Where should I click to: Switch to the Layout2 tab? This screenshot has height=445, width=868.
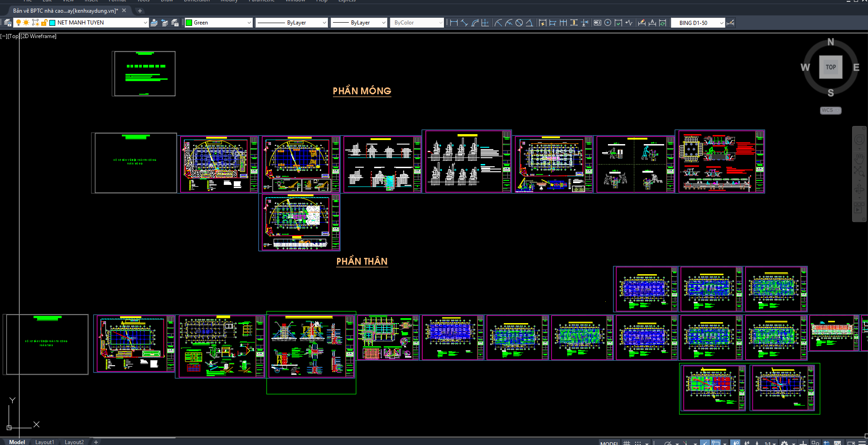pyautogui.click(x=74, y=442)
